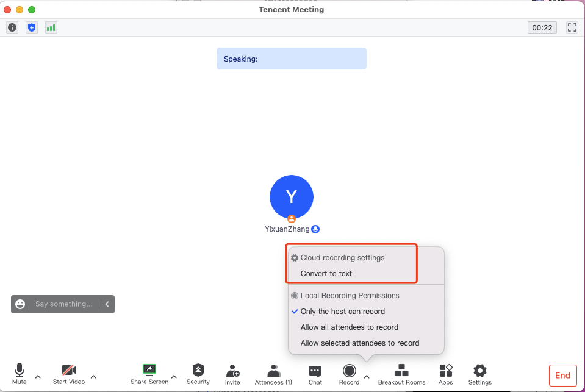This screenshot has height=392, width=585.
Task: Click the green zoom window button
Action: 32,10
